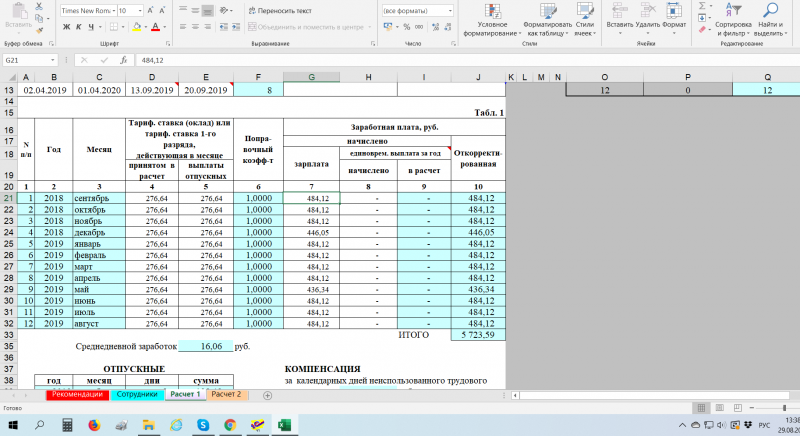Expand the font size dropdown
This screenshot has height=436, width=800.
coord(138,10)
